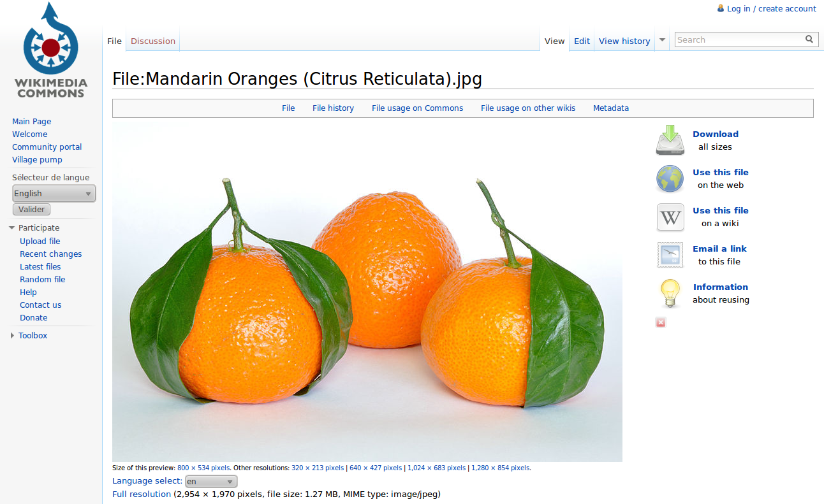The image size is (824, 504).
Task: Click the mandarin oranges preview image
Action: pyautogui.click(x=367, y=292)
